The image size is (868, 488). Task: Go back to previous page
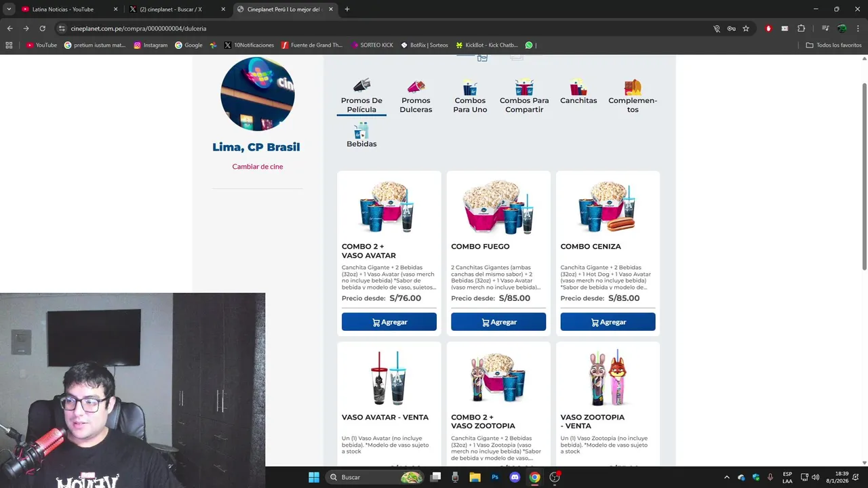coord(9,28)
